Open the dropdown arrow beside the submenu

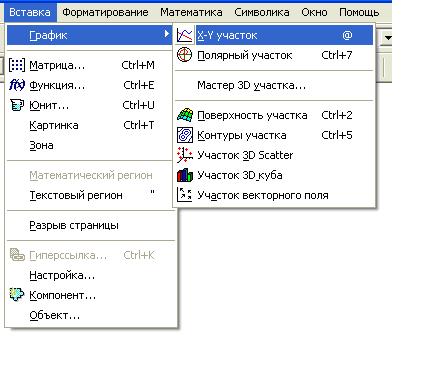tap(387, 37)
